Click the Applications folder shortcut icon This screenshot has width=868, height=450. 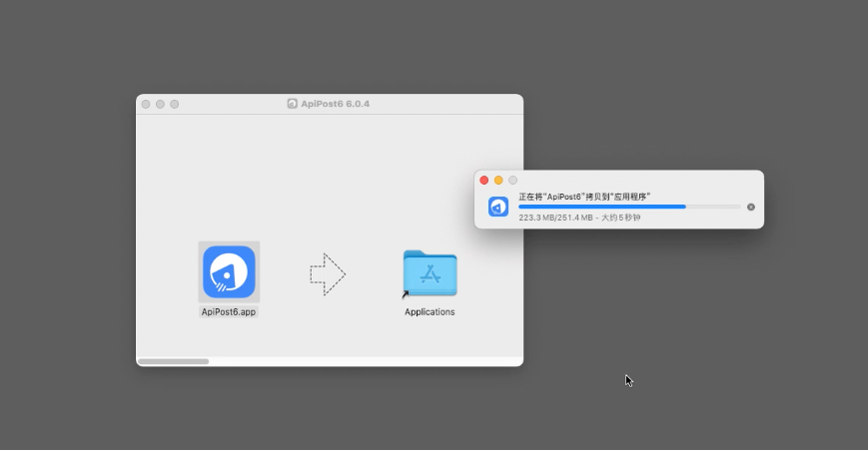pyautogui.click(x=430, y=273)
